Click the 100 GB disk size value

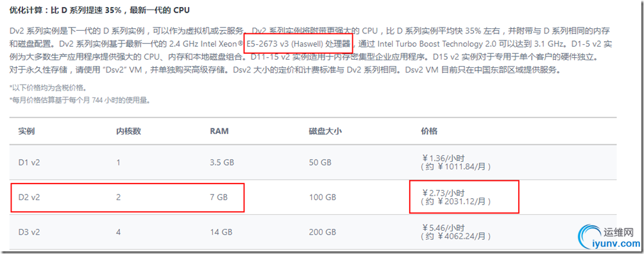tap(323, 198)
